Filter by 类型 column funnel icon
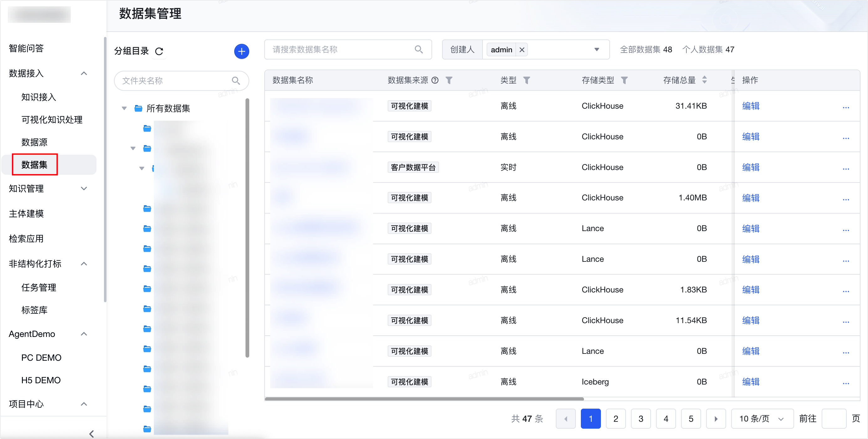868x439 pixels. tap(526, 80)
